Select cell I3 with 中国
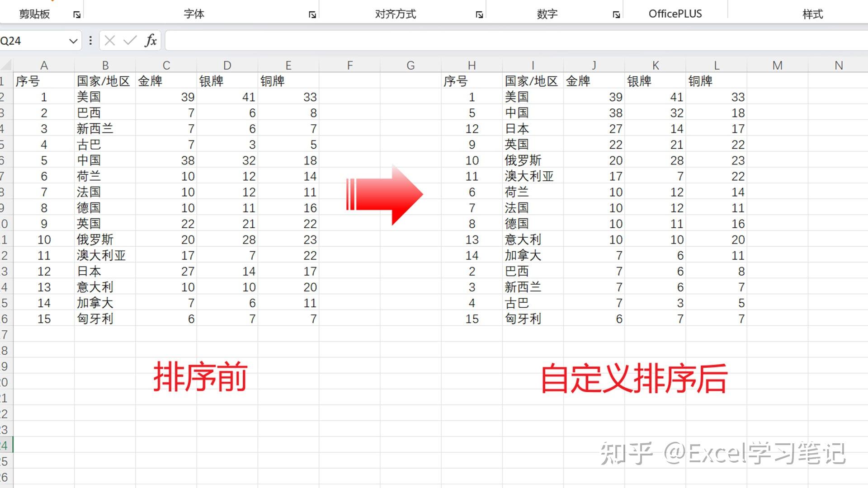The image size is (868, 488). click(x=533, y=113)
